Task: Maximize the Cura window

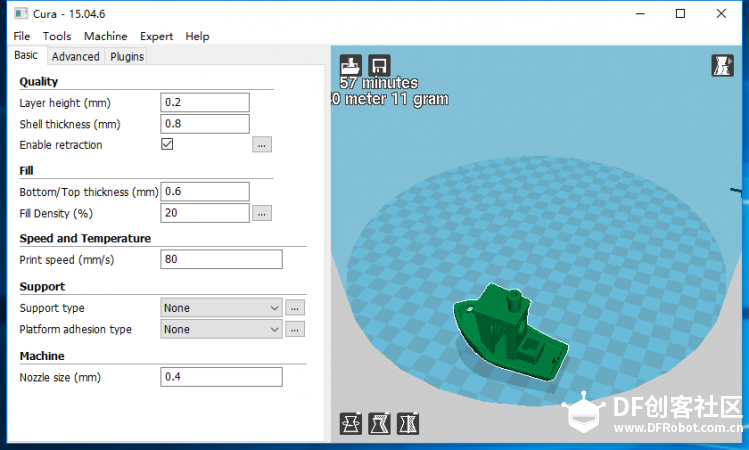Action: pos(680,13)
